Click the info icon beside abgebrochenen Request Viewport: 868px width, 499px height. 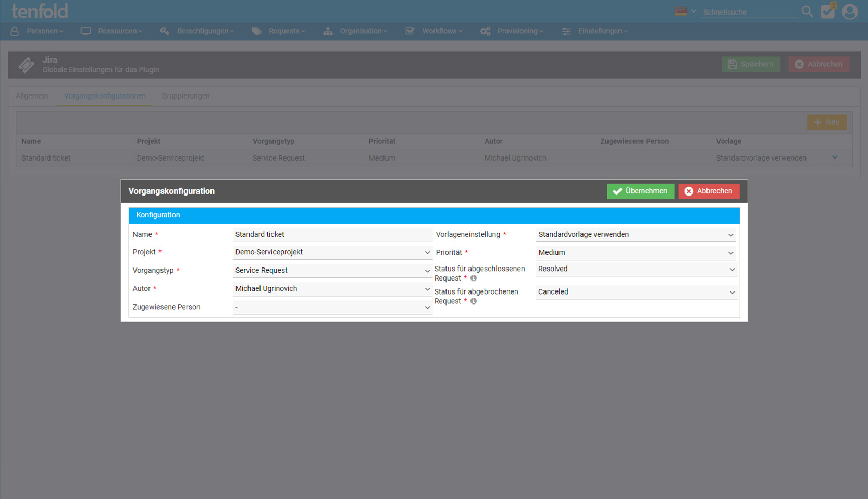tap(474, 301)
